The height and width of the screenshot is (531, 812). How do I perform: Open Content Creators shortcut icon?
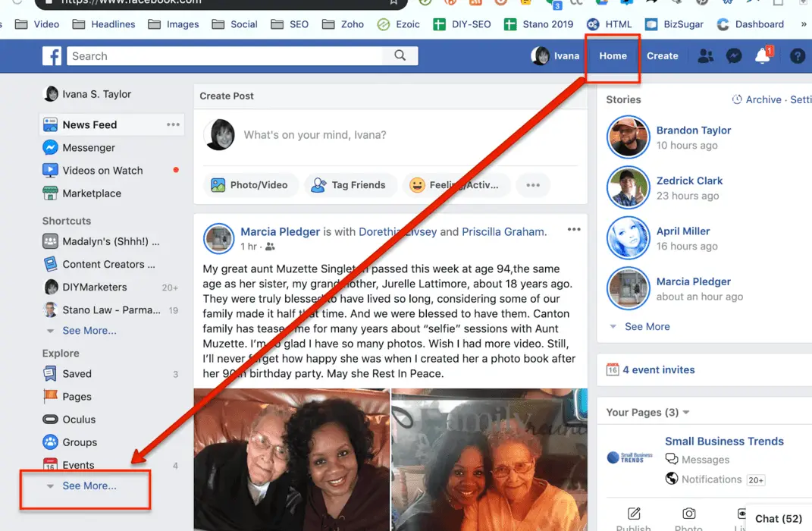(x=50, y=264)
